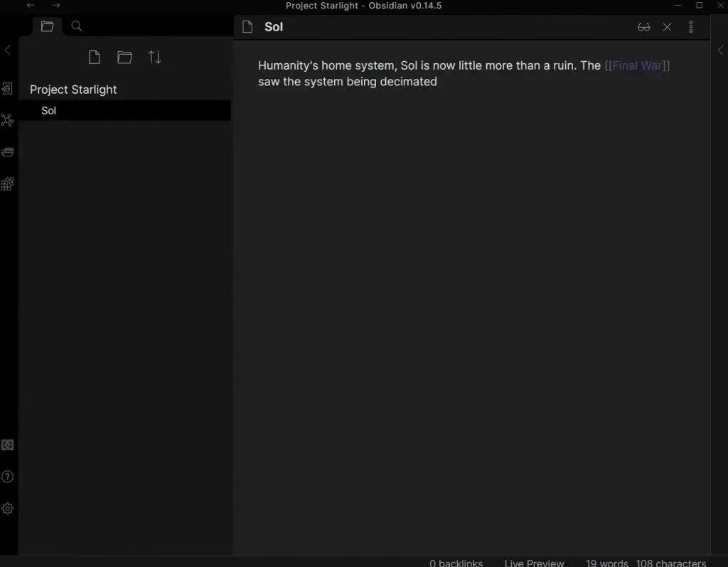Select the Sol note in file list
Viewport: 728px width, 567px height.
(49, 111)
